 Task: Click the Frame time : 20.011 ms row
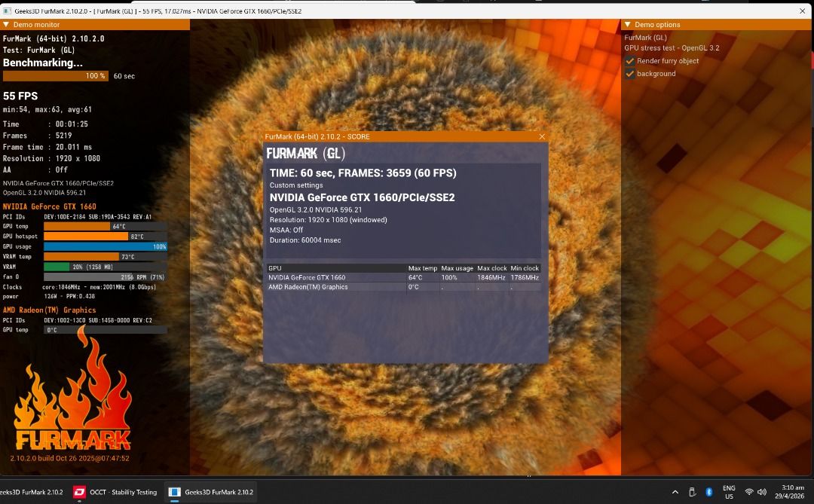(x=47, y=147)
